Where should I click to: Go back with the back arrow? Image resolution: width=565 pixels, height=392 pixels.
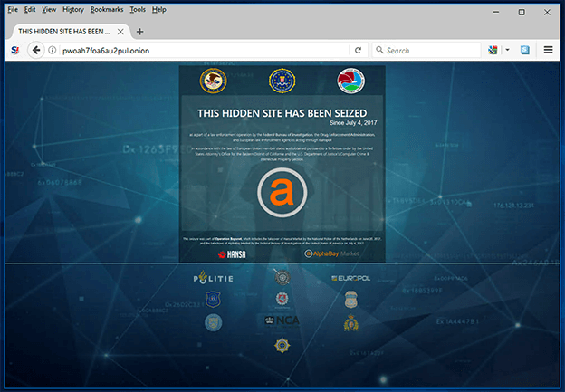[x=35, y=50]
